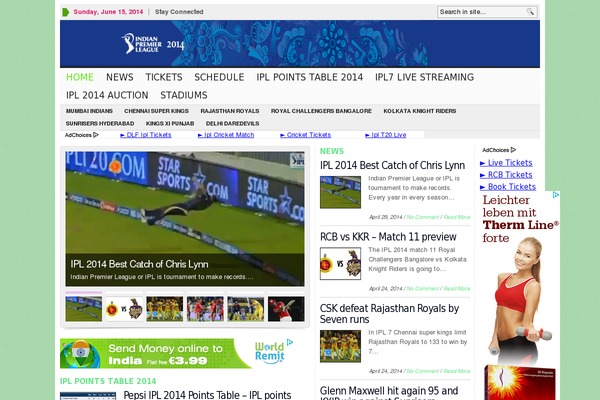600x400 pixels.
Task: Select KOLKATA KNIGHT RIDERS team link
Action: click(419, 111)
